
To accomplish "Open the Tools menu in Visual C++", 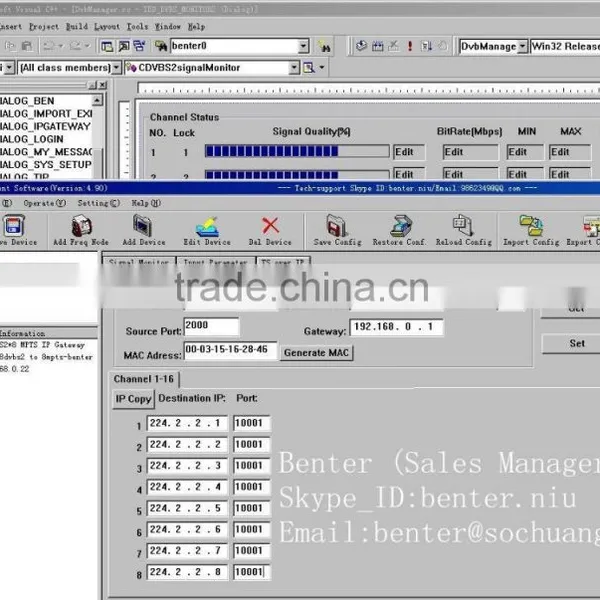I will (x=137, y=26).
